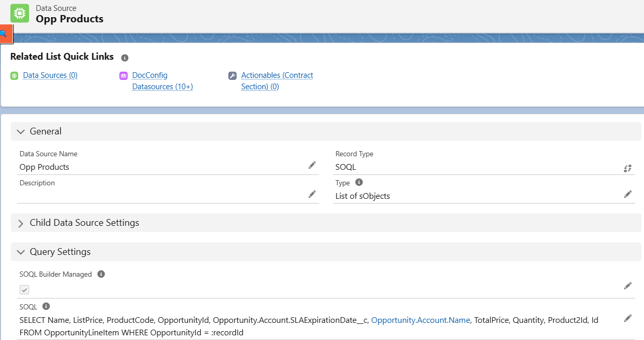Click the green Data Source header icon
Image resolution: width=644 pixels, height=340 pixels.
click(x=20, y=13)
